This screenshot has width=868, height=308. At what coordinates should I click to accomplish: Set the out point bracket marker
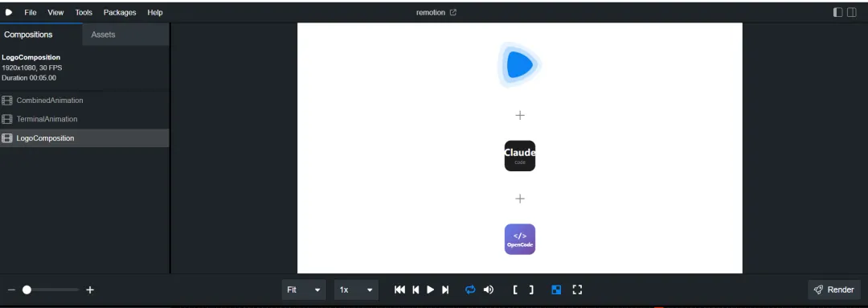531,290
